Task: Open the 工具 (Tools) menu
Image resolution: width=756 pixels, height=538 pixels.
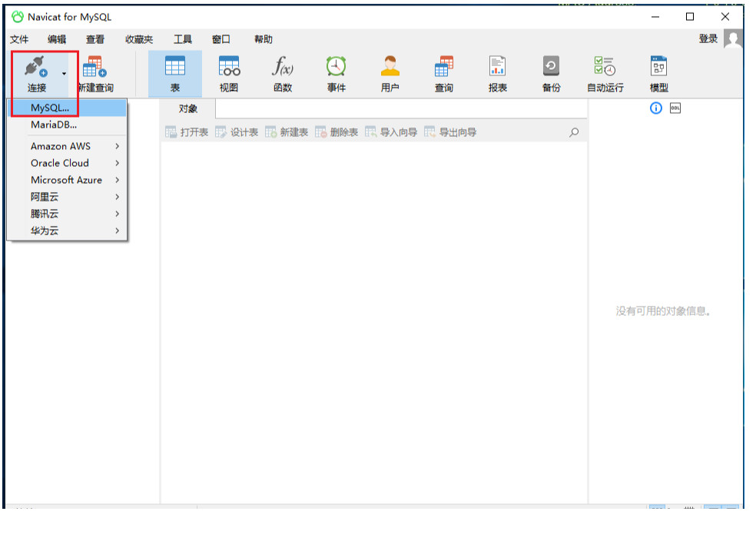Action: click(x=183, y=39)
